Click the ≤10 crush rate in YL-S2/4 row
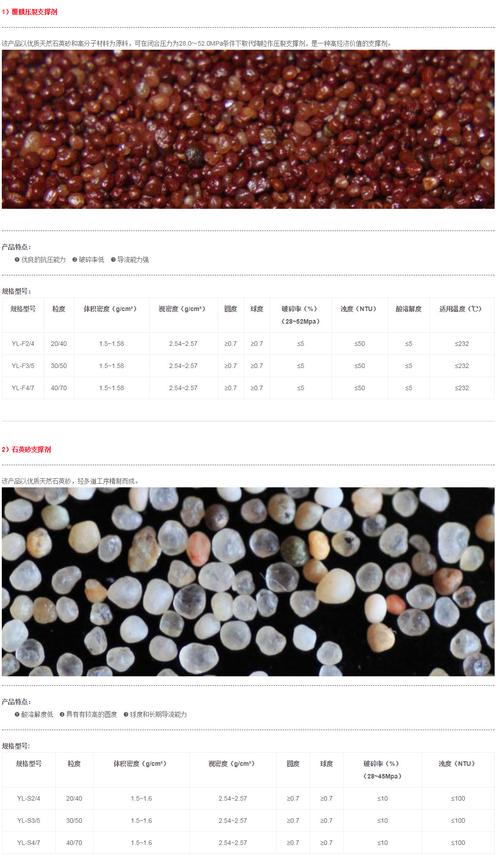 pyautogui.click(x=383, y=799)
